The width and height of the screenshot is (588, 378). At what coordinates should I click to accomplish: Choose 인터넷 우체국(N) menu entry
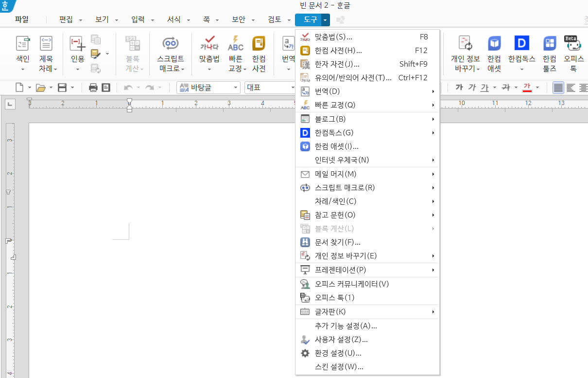pyautogui.click(x=367, y=160)
